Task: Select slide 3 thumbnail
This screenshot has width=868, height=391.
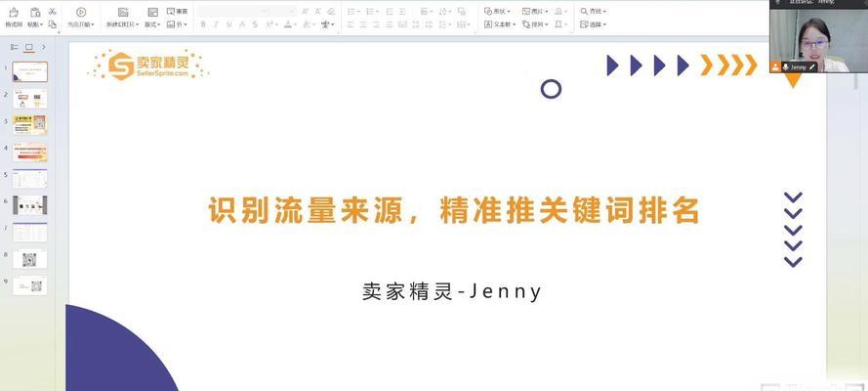Action: point(30,125)
